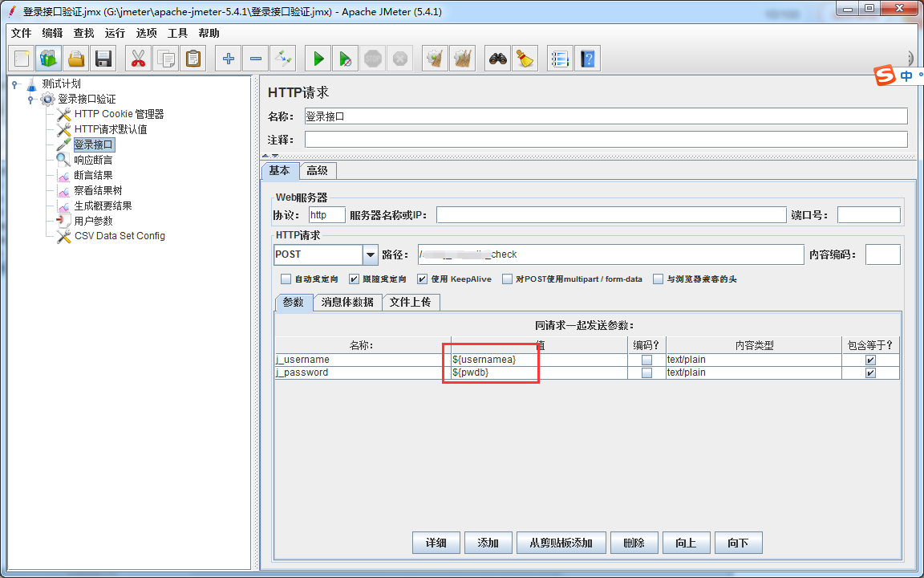Open the 选项 menu
Screen dimensions: 924x578
click(146, 33)
